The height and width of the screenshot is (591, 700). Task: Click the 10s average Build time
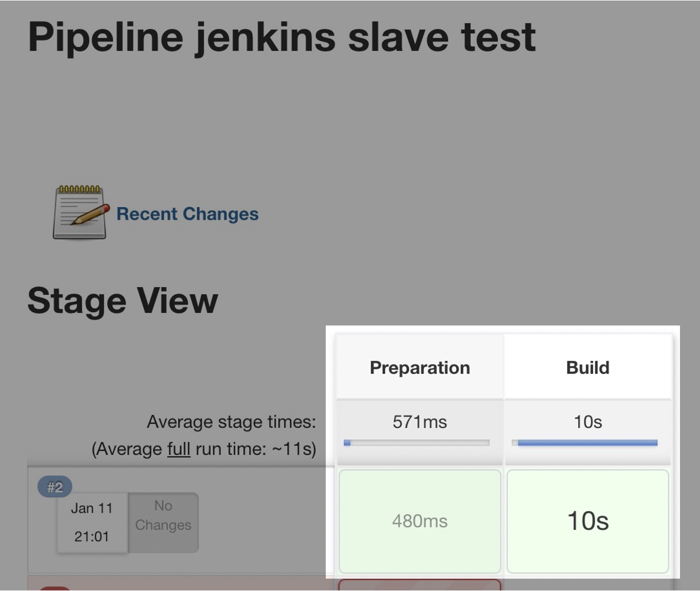(x=588, y=421)
